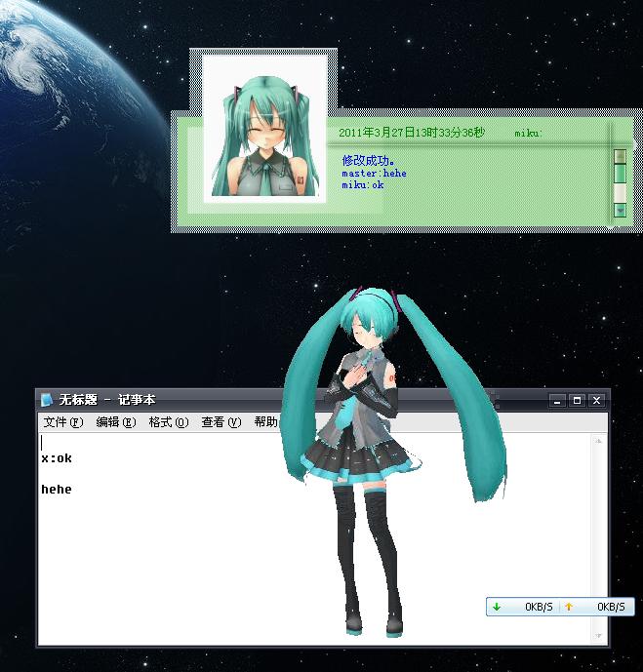Click the 'hehe' line in Notepad
This screenshot has height=672, width=643.
click(x=57, y=489)
